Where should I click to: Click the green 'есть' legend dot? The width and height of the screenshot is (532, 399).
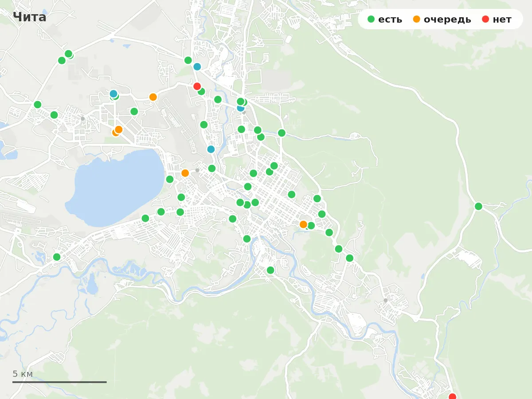(x=371, y=19)
